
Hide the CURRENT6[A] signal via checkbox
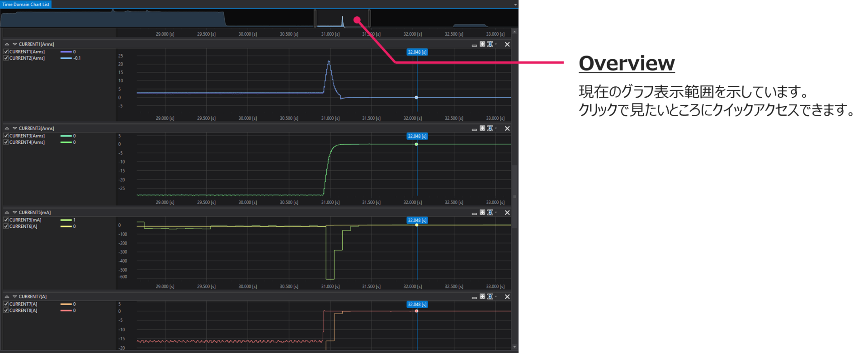(6, 226)
